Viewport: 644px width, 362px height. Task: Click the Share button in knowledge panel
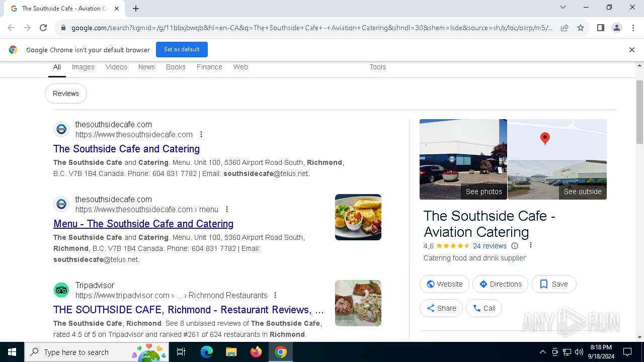[x=441, y=308]
